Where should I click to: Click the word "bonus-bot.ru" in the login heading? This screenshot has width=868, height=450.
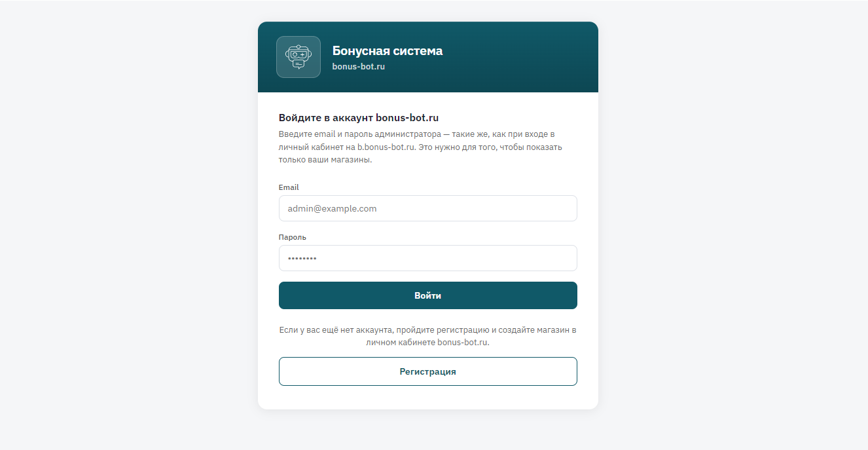(x=407, y=118)
